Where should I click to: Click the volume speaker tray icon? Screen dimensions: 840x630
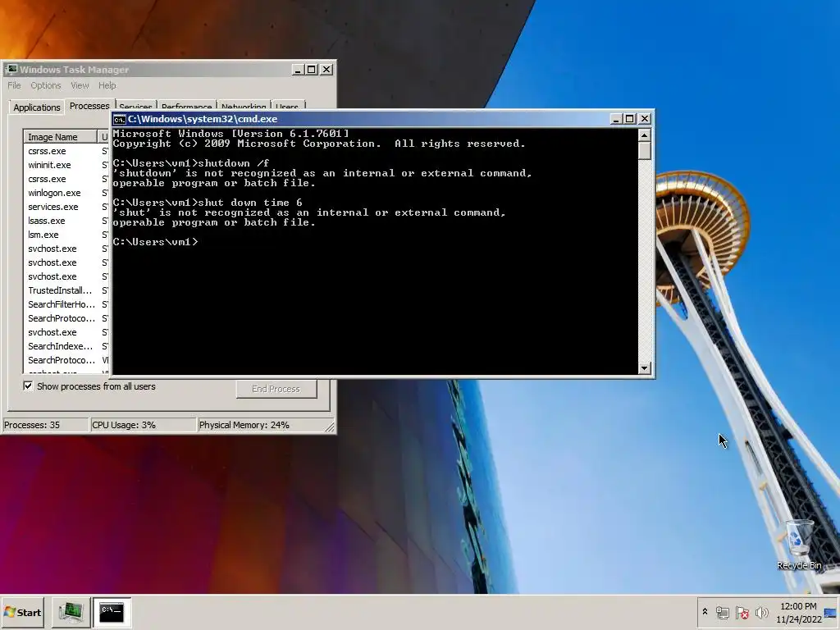click(x=761, y=613)
